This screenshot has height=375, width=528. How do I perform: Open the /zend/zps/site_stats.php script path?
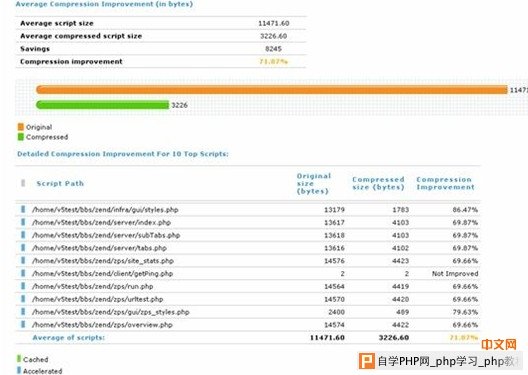(x=103, y=261)
